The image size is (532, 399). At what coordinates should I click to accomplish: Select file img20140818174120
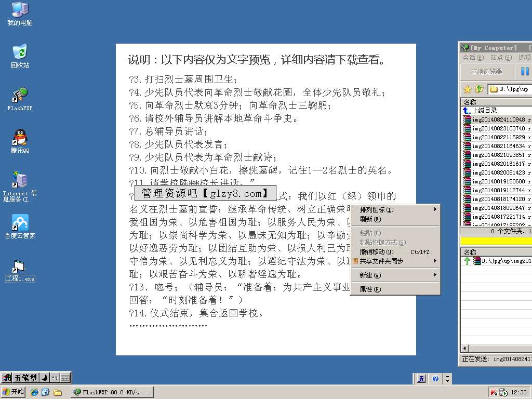click(x=497, y=199)
